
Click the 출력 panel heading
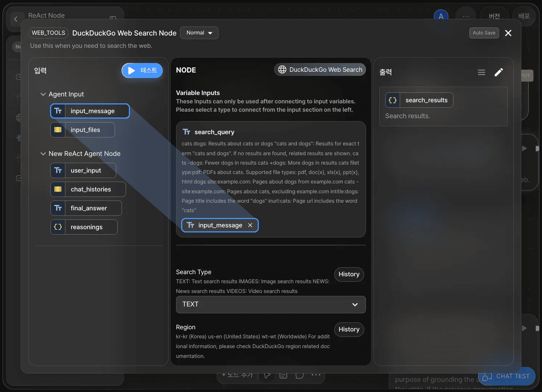point(386,72)
